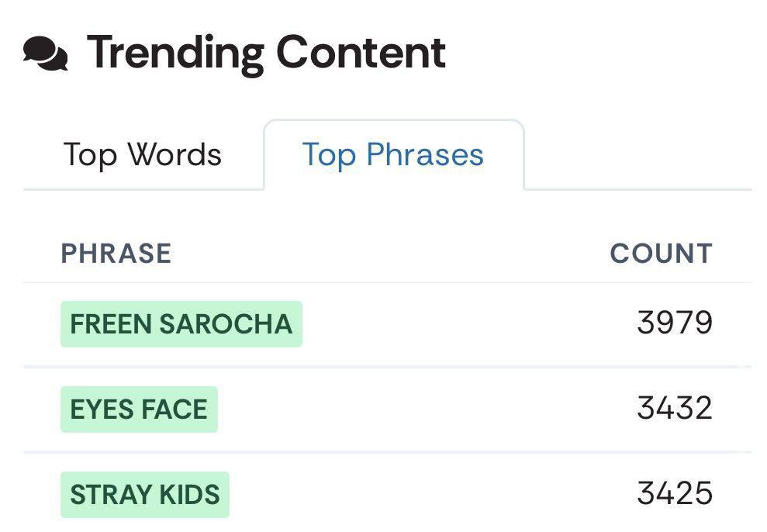
Task: Click the count value 3979
Action: [675, 323]
